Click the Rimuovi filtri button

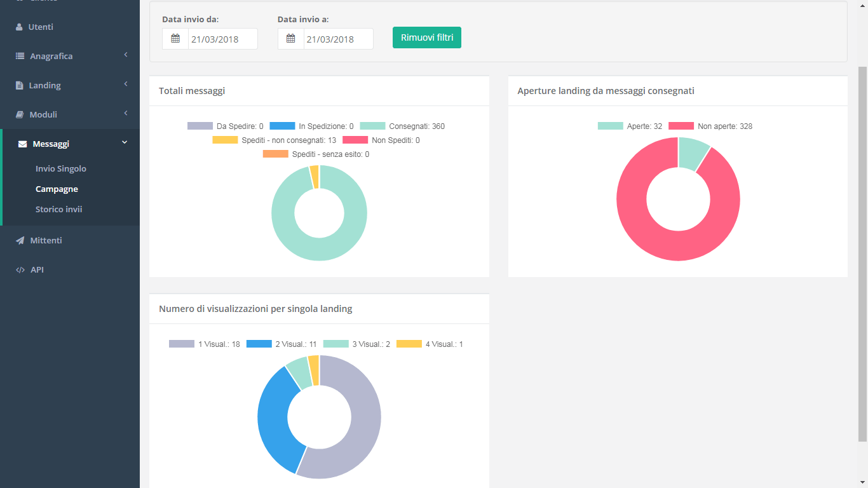(427, 37)
